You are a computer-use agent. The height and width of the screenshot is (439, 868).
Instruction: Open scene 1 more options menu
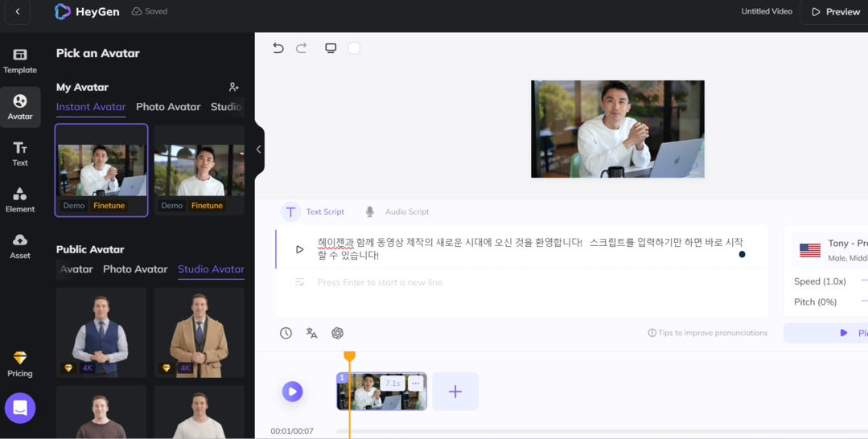tap(416, 383)
